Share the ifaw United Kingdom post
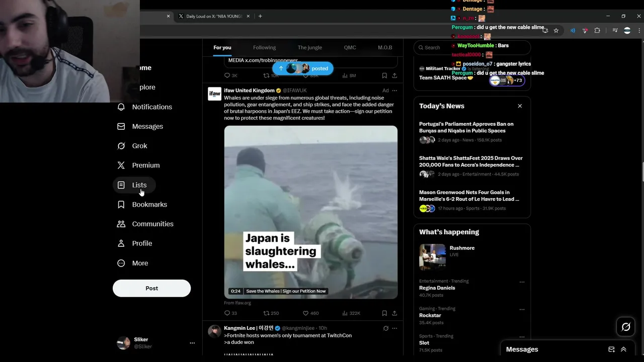Image resolution: width=644 pixels, height=362 pixels. point(394,313)
